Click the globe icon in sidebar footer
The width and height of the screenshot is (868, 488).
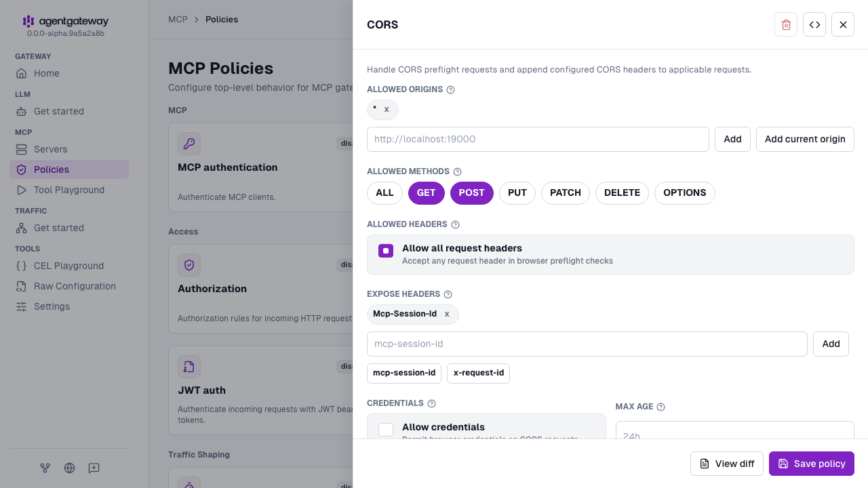pos(69,468)
